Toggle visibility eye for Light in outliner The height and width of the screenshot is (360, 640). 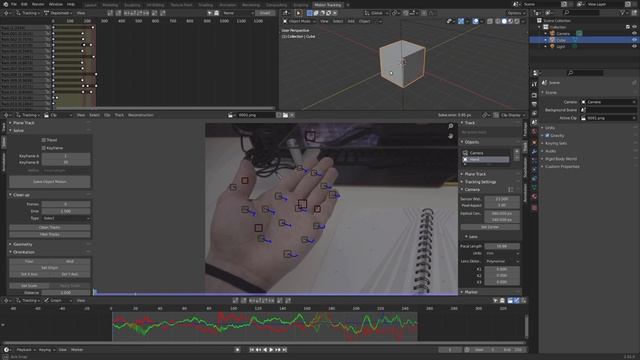tap(634, 47)
